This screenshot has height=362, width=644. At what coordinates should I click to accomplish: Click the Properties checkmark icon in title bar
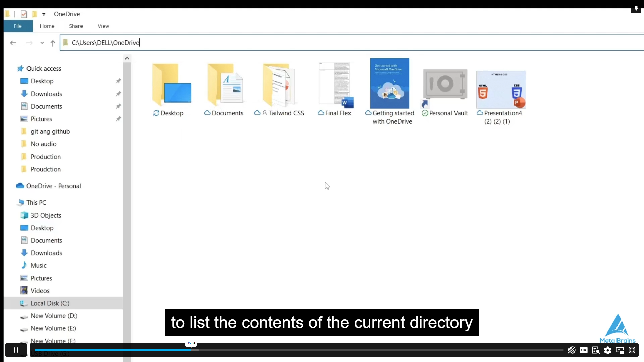pos(24,14)
